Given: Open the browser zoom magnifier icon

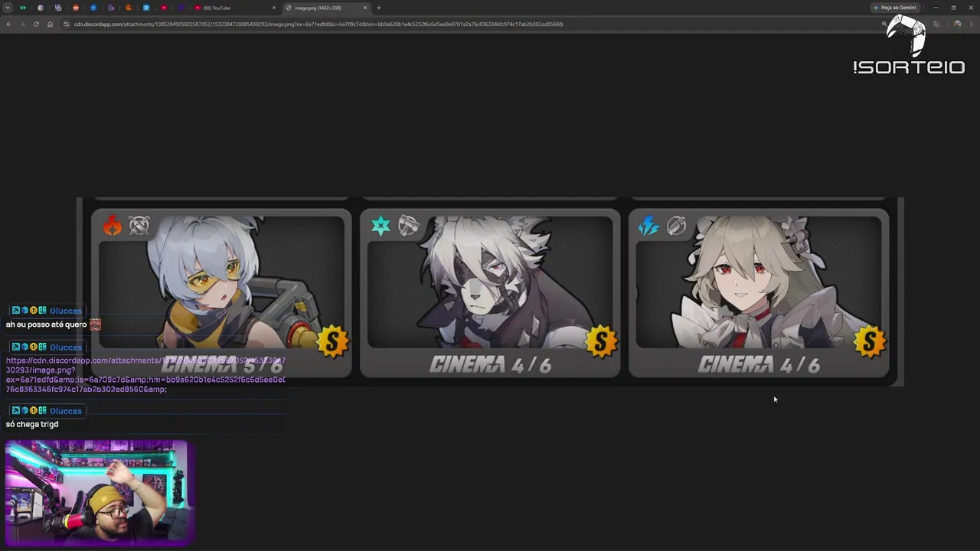Looking at the screenshot, I should [x=884, y=24].
